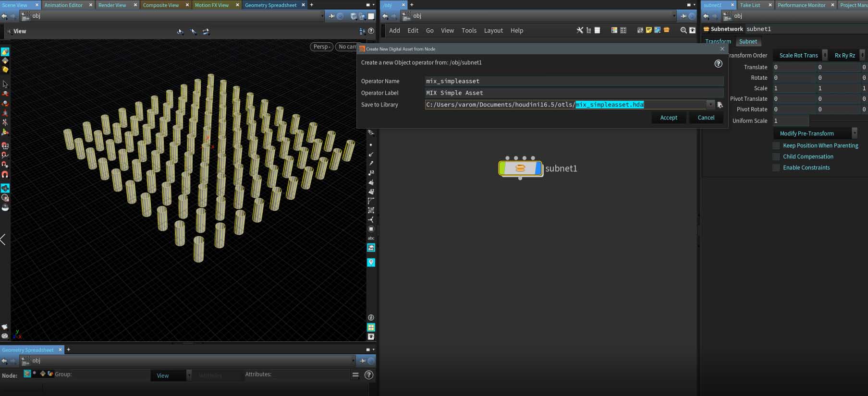Check the Enable Constraints option

point(776,168)
